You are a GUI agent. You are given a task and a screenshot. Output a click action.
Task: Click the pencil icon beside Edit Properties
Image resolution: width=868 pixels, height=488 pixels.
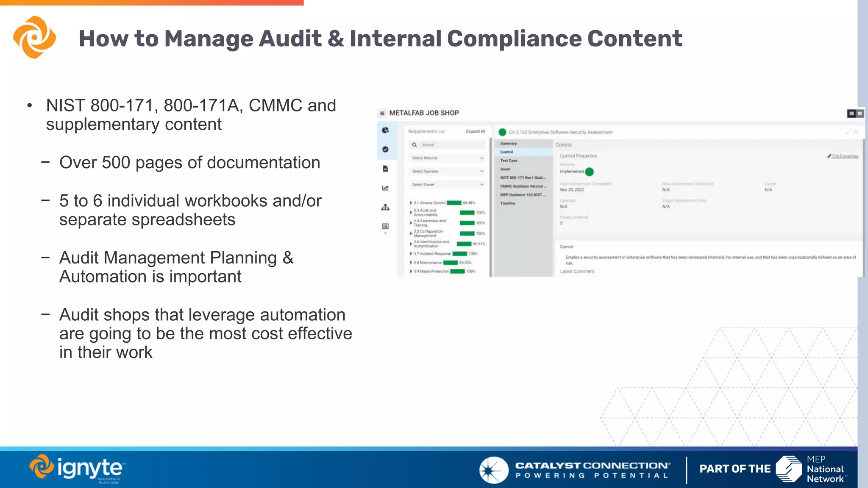point(829,156)
